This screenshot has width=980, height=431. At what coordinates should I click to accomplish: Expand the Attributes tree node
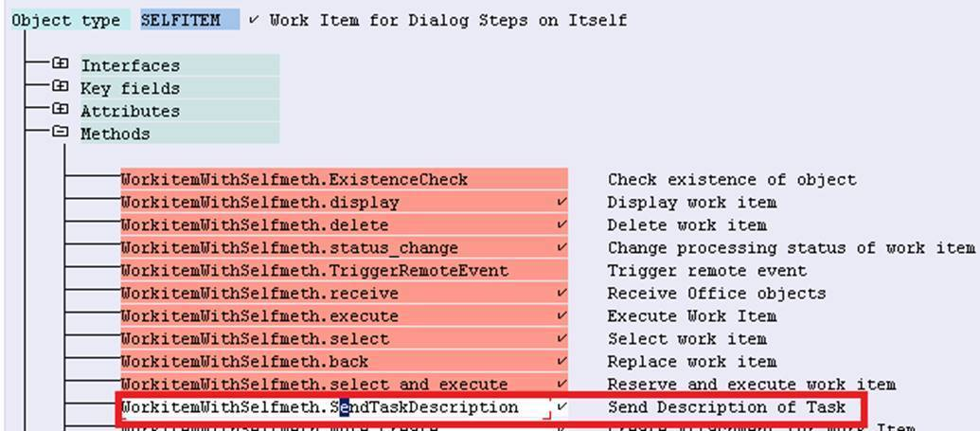pos(61,110)
